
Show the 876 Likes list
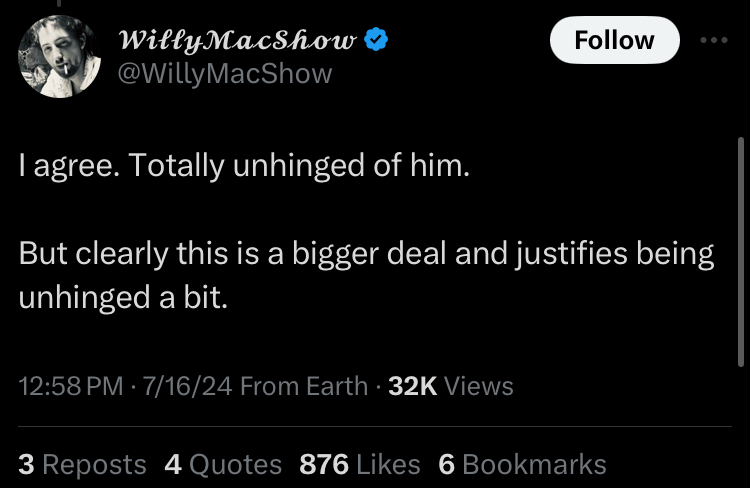coord(360,465)
